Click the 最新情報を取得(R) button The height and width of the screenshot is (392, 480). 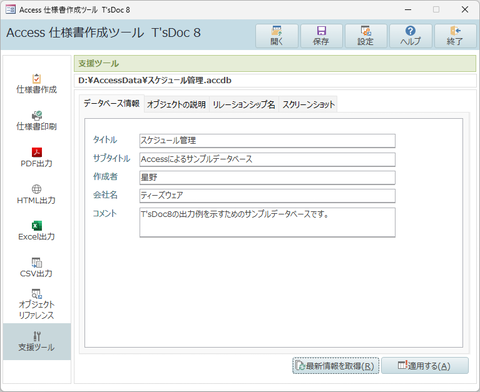coord(336,366)
